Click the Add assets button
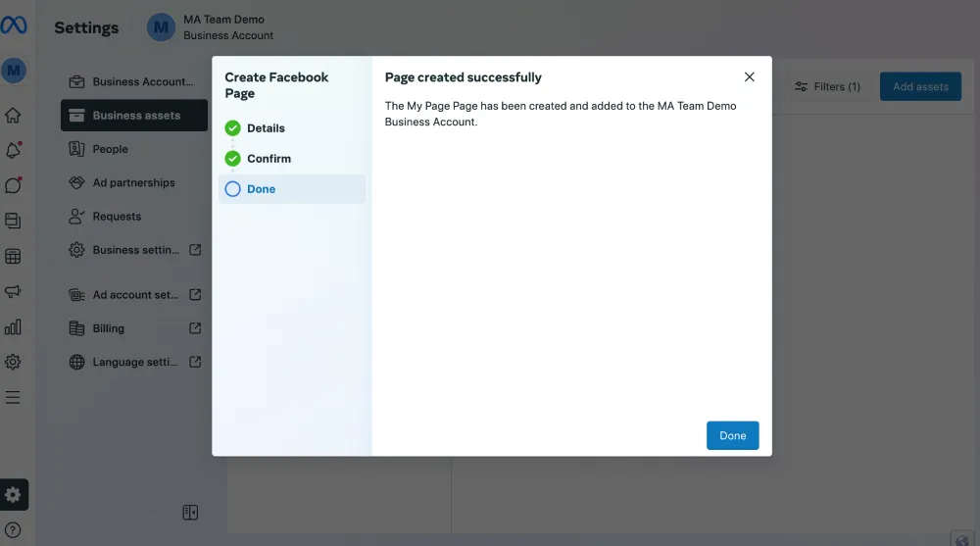This screenshot has height=546, width=980. coord(920,86)
